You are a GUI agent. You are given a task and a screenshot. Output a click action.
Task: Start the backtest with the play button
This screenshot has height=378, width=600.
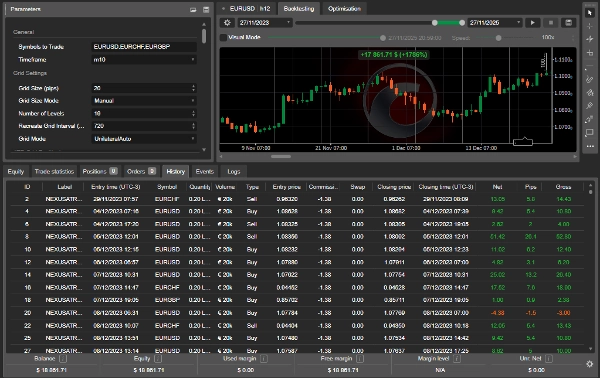[x=533, y=23]
